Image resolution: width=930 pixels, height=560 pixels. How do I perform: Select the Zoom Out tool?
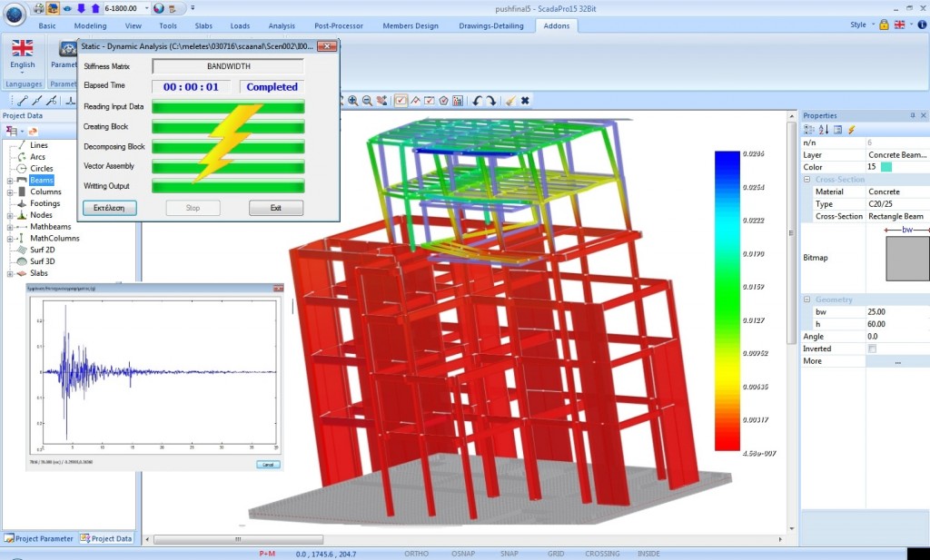click(x=367, y=100)
